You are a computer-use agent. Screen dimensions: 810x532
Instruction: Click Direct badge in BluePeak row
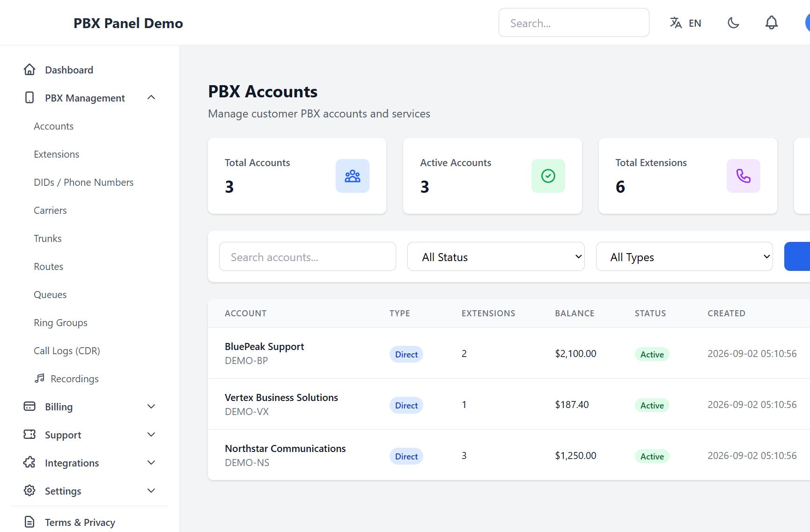[406, 354]
